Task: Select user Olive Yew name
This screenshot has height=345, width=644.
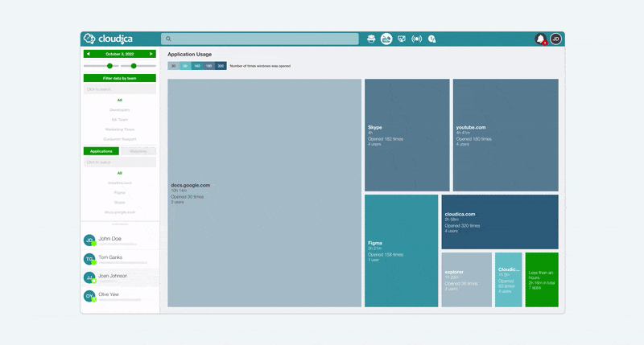Action: point(109,294)
